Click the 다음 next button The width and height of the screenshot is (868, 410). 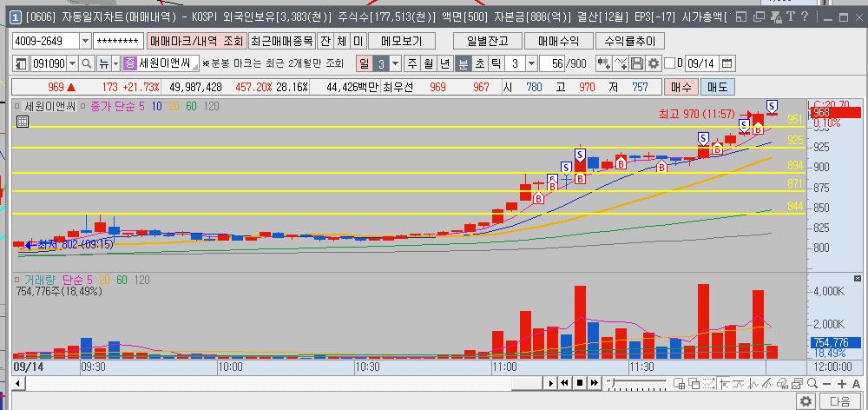[839, 401]
